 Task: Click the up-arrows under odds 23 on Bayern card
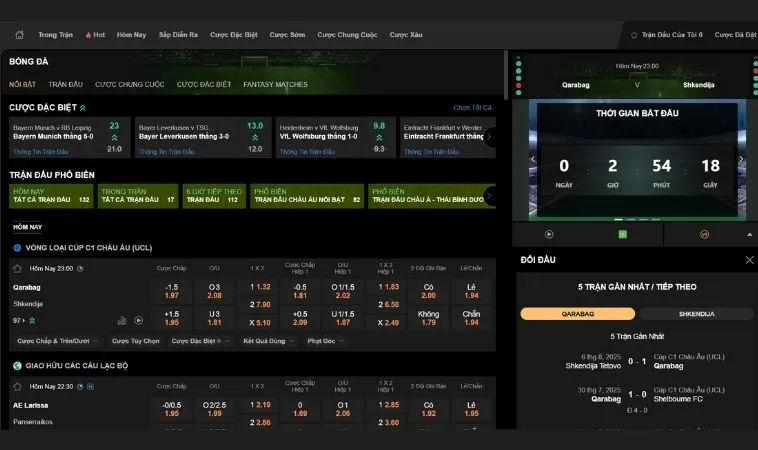point(115,138)
